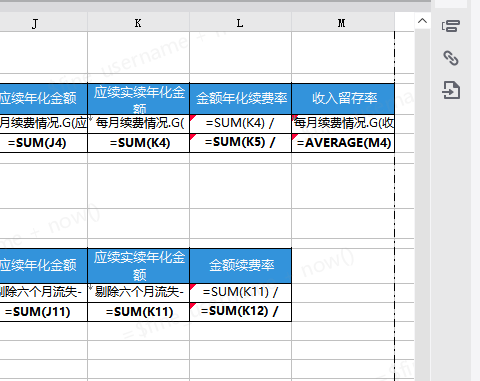Select cell with bold =SUM(K4)

click(138, 143)
